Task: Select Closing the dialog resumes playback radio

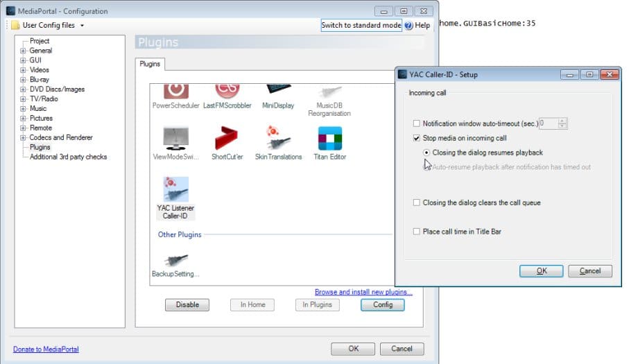Action: click(426, 153)
